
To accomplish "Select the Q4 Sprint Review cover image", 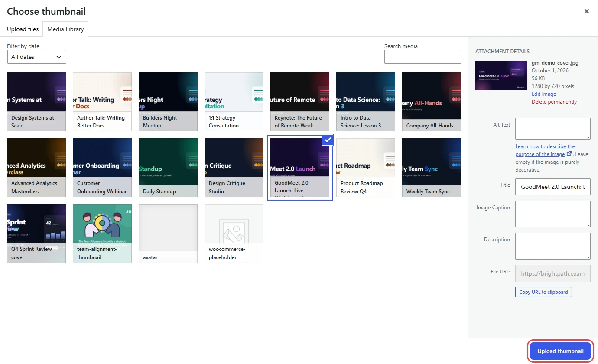I will click(36, 234).
